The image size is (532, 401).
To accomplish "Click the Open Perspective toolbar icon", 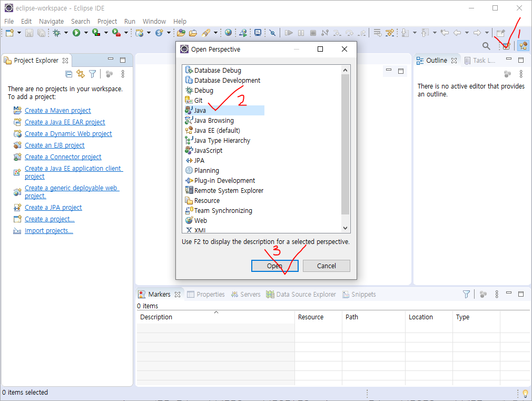I will [x=506, y=46].
